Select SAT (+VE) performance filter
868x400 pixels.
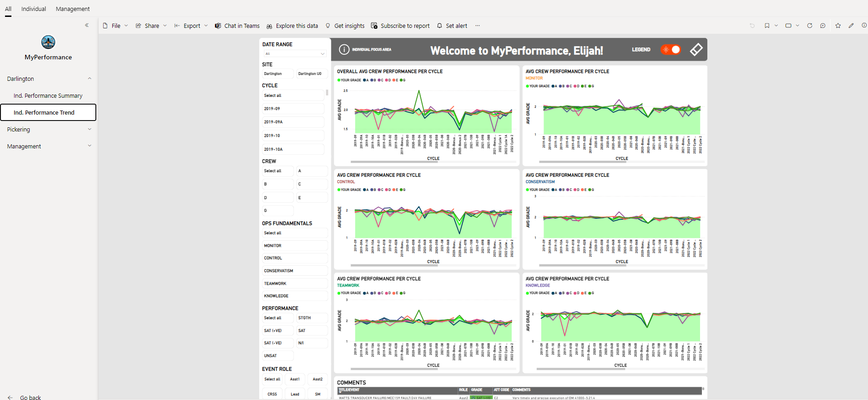pyautogui.click(x=278, y=331)
